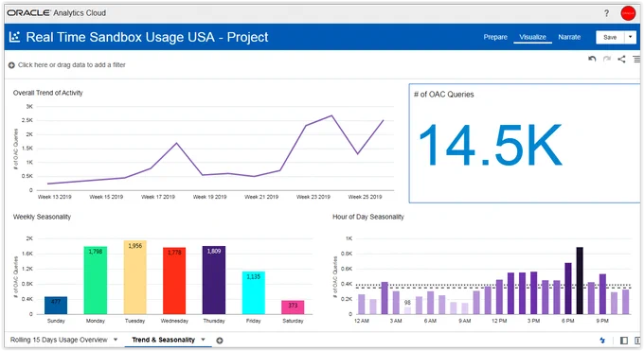Switch to the Prepare tab

click(495, 37)
